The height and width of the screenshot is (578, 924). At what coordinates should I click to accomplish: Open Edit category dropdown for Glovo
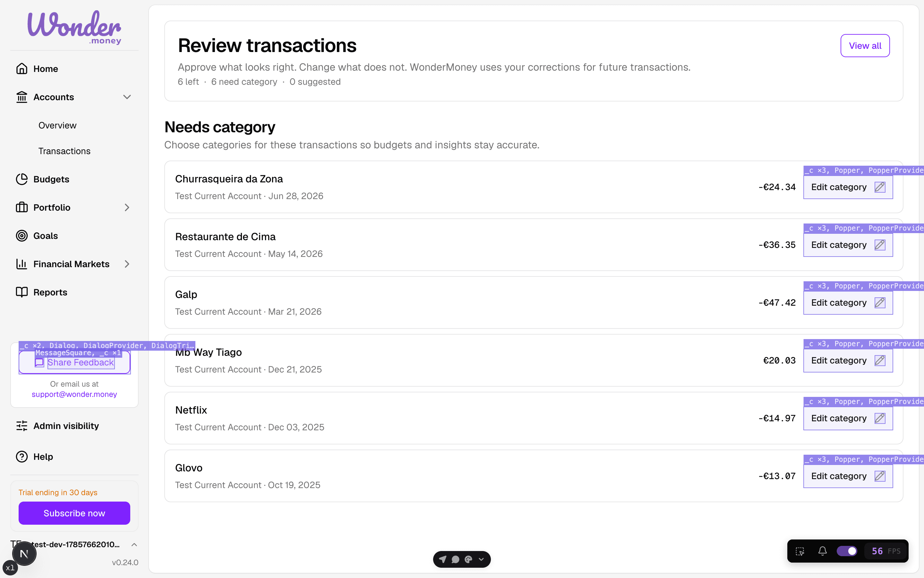(x=848, y=476)
